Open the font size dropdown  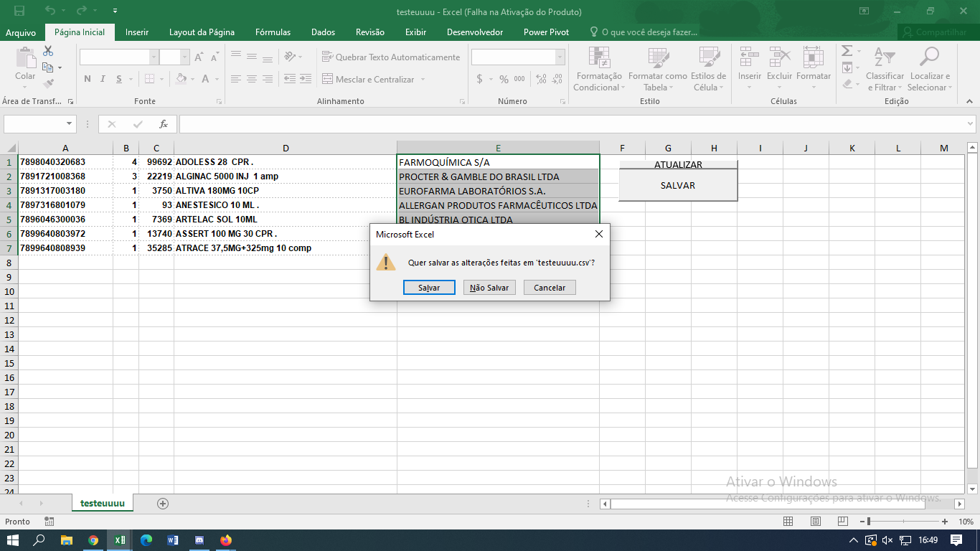(185, 57)
